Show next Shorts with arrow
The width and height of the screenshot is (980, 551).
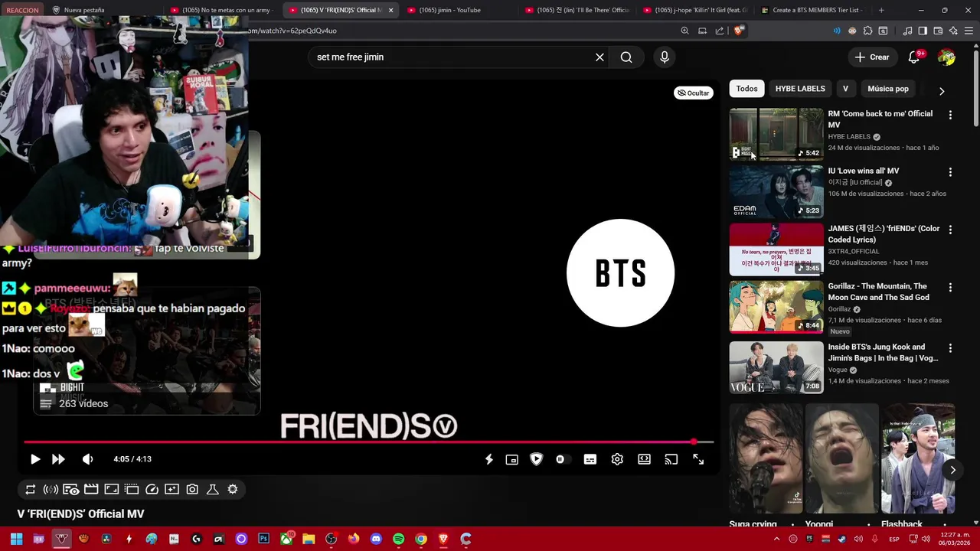tap(952, 470)
